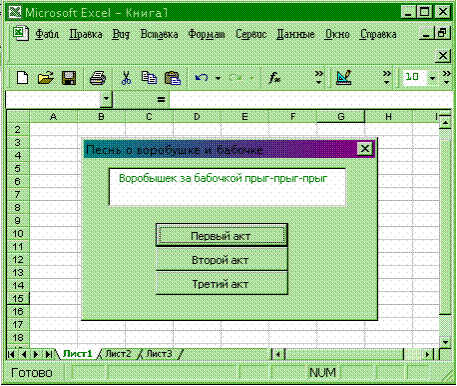
Task: Click the Второй акт button
Action: (221, 259)
